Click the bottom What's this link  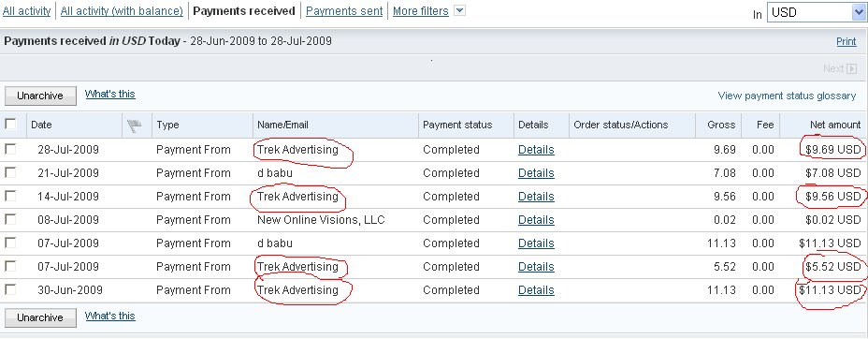click(x=110, y=317)
